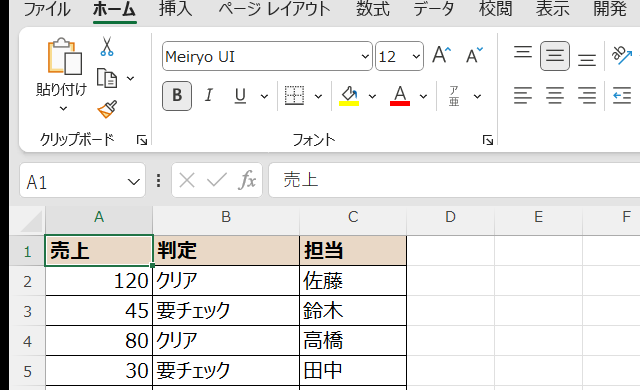Align text to top of cell
This screenshot has width=640, height=390.
(523, 52)
